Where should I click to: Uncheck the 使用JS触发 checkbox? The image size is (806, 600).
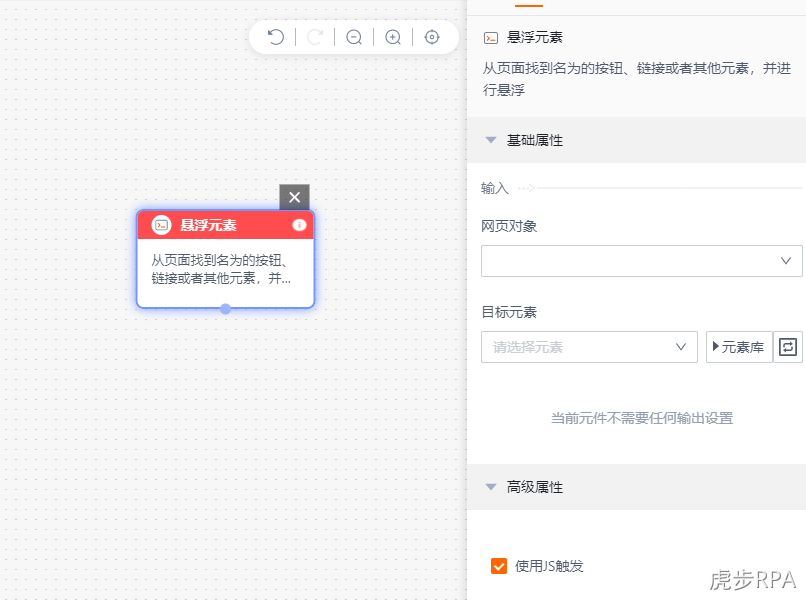tap(499, 566)
